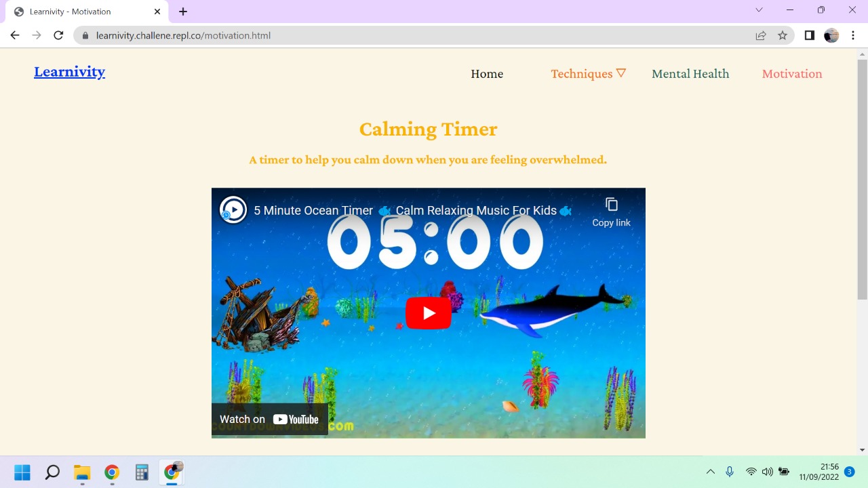Go to the Learnivity home logo link
868x488 pixels.
69,72
